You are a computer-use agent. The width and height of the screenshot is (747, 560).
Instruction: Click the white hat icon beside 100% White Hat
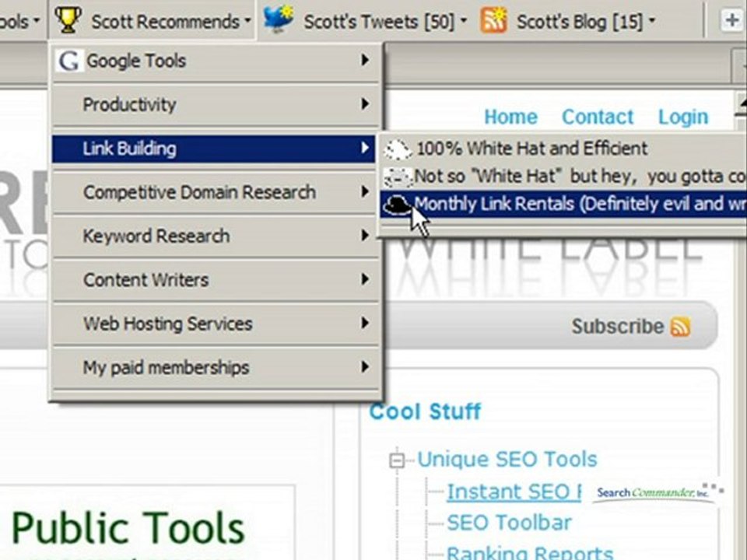point(398,149)
